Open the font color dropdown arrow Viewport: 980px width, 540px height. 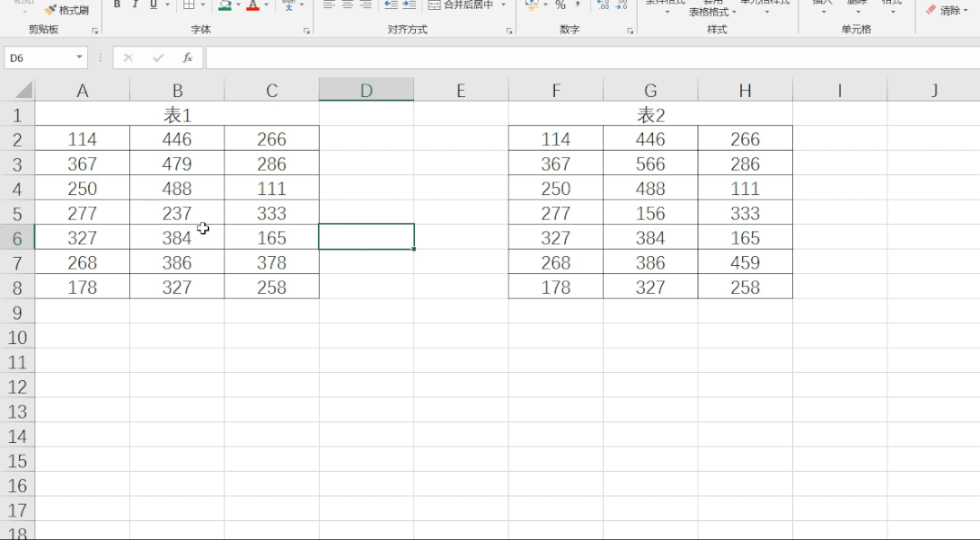266,5
